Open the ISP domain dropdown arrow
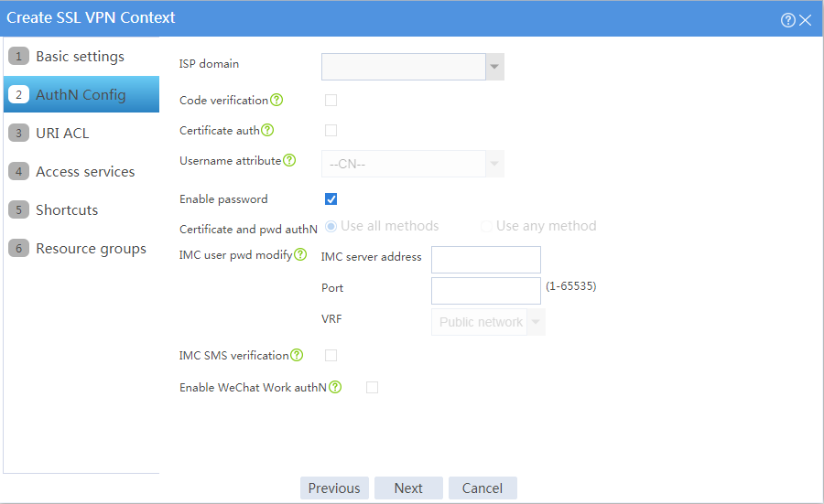The image size is (824, 504). (x=495, y=67)
